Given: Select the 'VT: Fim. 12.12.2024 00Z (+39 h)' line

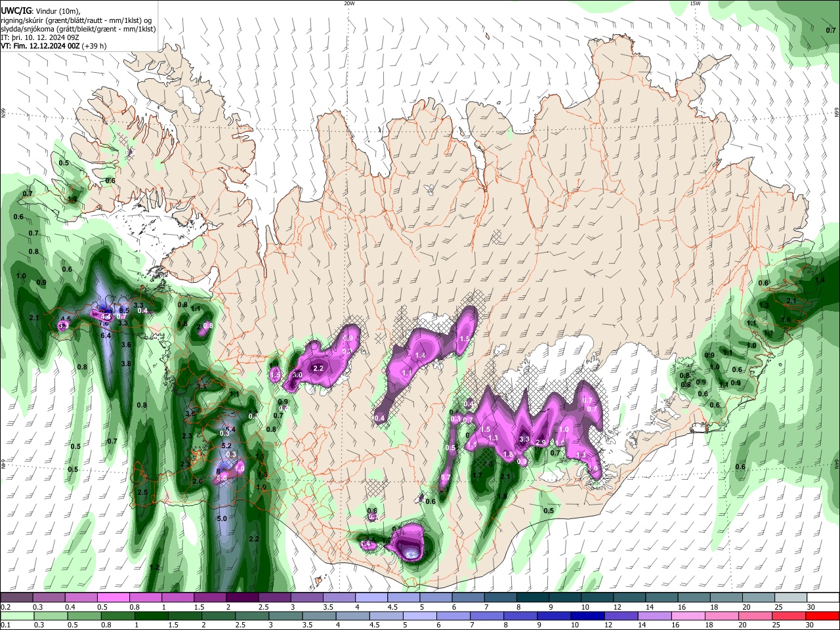Looking at the screenshot, I should (54, 47).
